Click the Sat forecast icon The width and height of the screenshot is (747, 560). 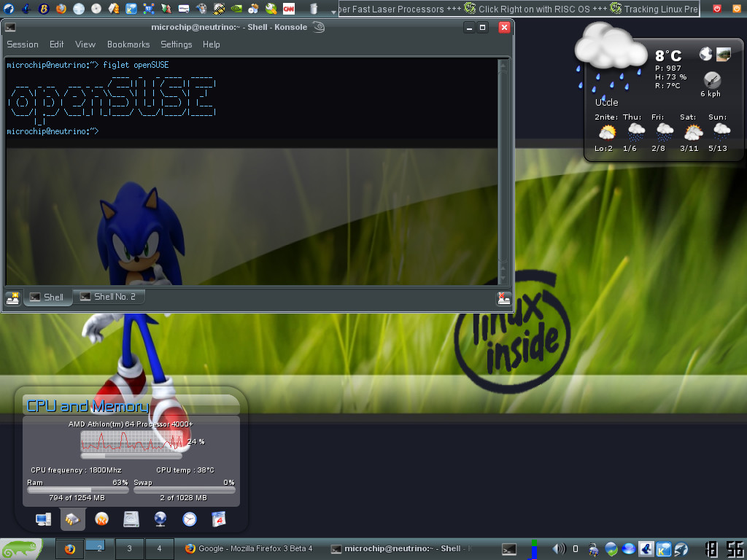pos(693,132)
